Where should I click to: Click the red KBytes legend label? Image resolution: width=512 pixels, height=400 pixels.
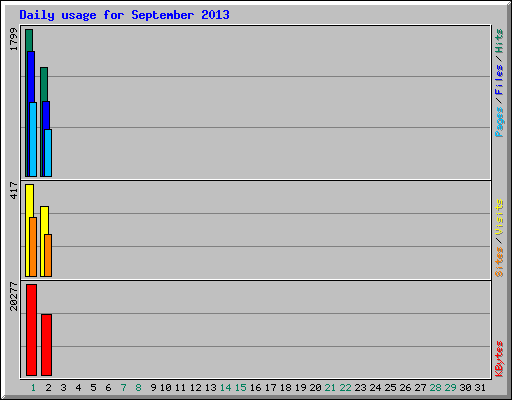[x=499, y=359]
